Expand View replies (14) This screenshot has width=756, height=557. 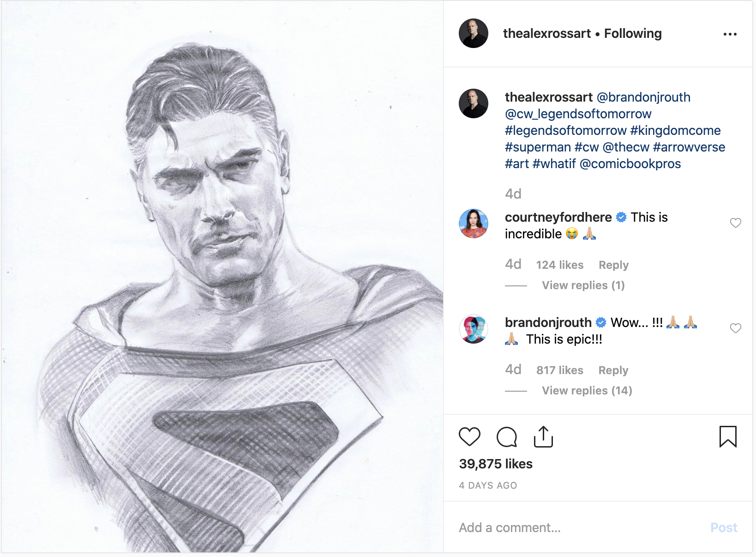(x=587, y=391)
